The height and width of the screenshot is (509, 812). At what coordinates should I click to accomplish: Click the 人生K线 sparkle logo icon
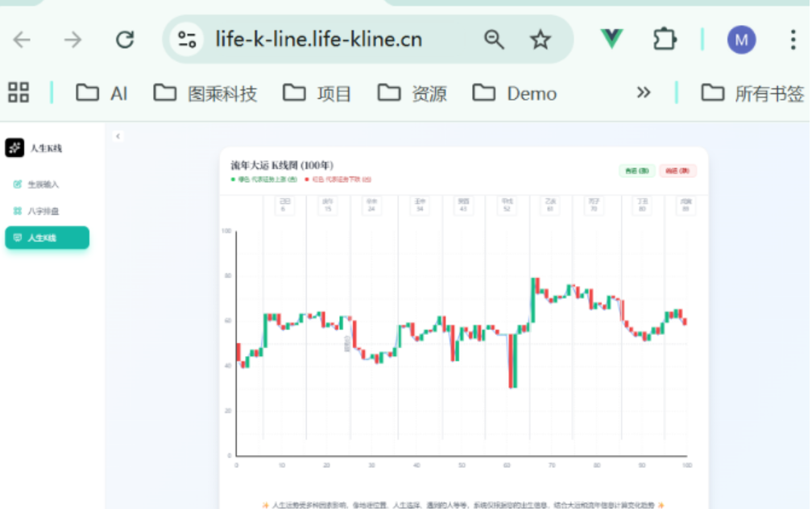(14, 147)
